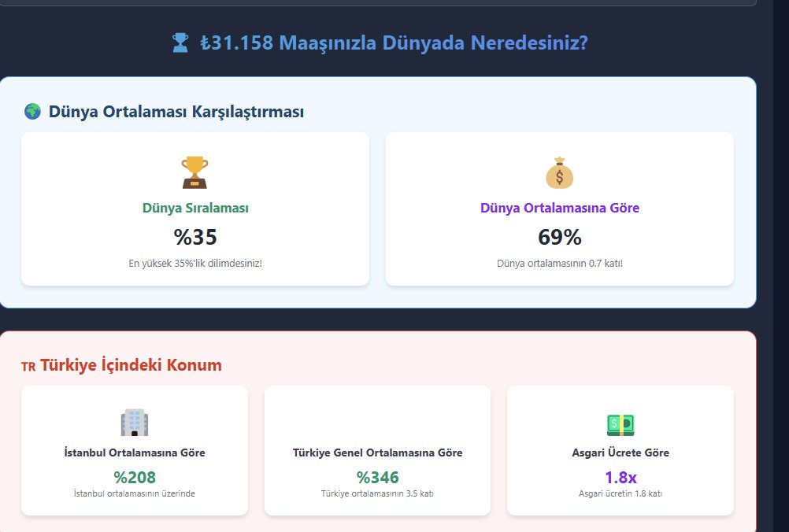
Task: Toggle the Dünya Sıralaması card selection
Action: pyautogui.click(x=194, y=208)
